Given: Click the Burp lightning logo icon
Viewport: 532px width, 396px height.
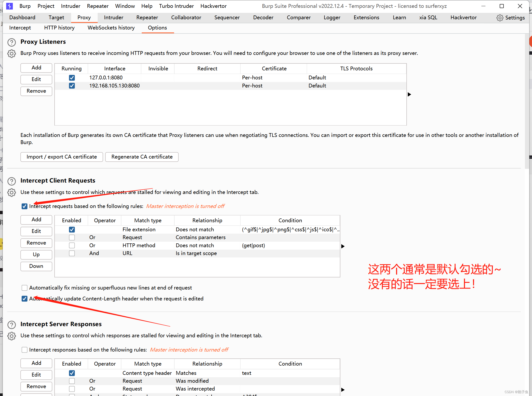Looking at the screenshot, I should (x=9, y=6).
